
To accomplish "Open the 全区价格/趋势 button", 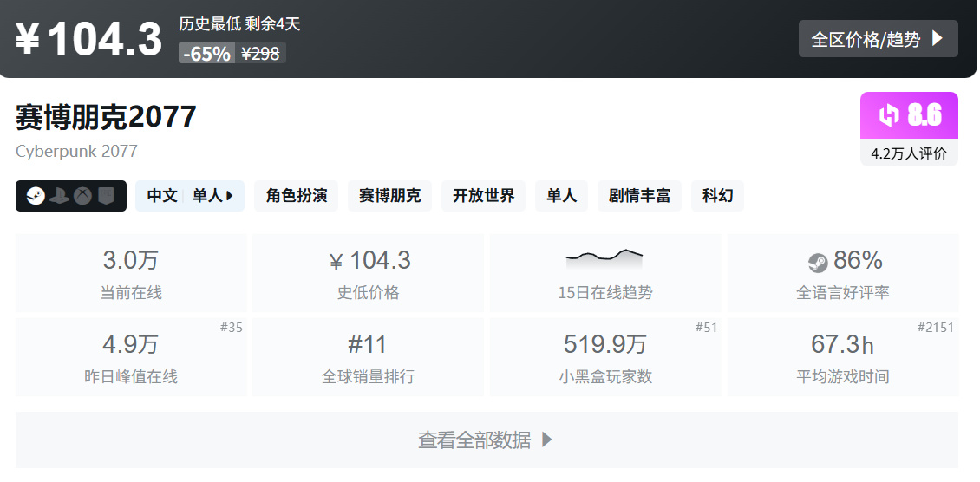I will 878,39.
